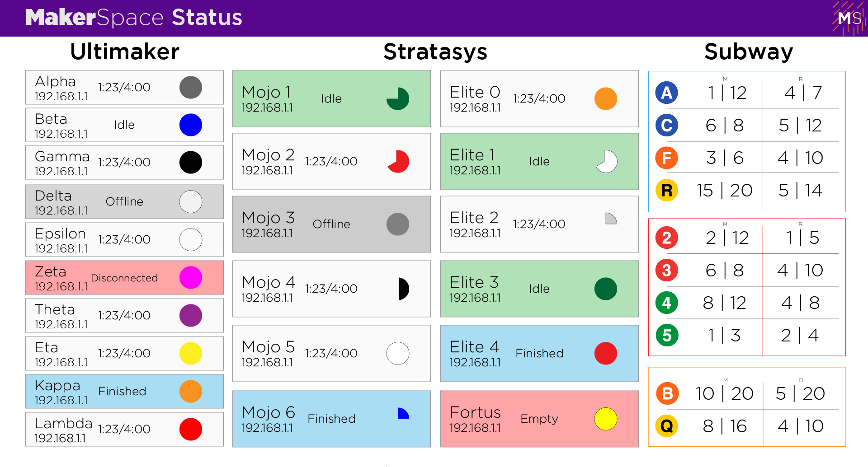Click the Mojo 2 red progress pie
Image resolution: width=868 pixels, height=467 pixels.
[398, 161]
